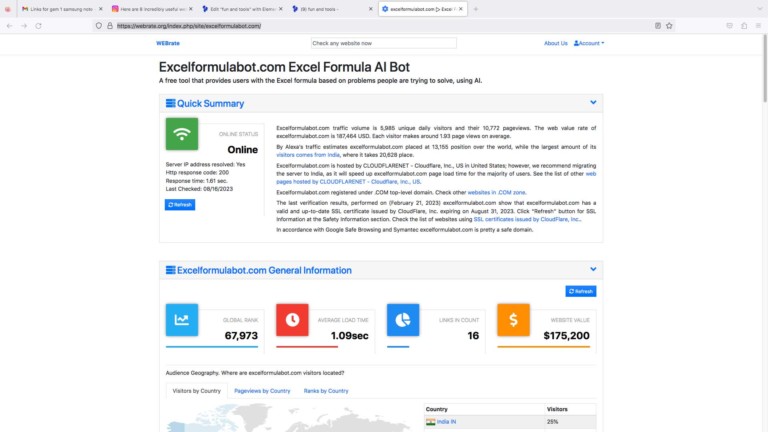Open the Account dropdown menu
This screenshot has width=768, height=432.
click(589, 43)
